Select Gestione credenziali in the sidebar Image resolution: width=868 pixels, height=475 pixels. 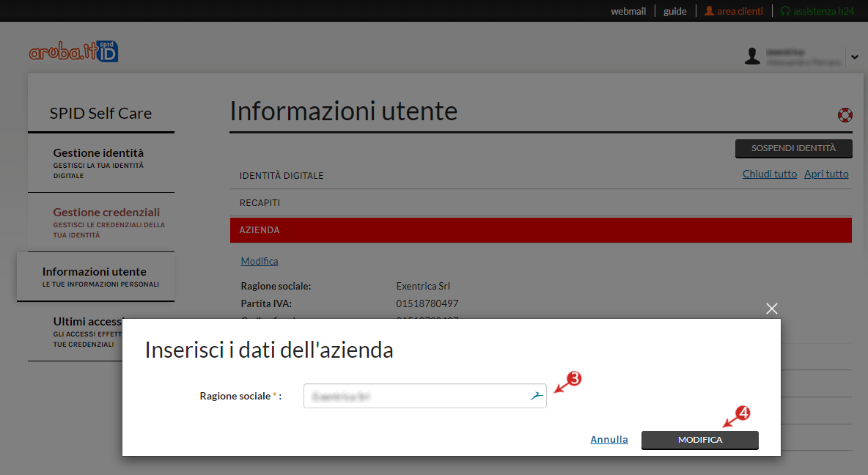(x=106, y=212)
